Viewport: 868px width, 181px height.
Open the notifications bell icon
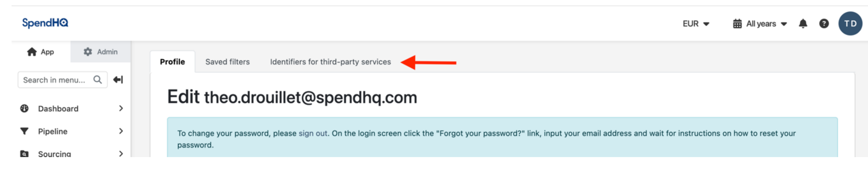click(x=803, y=24)
